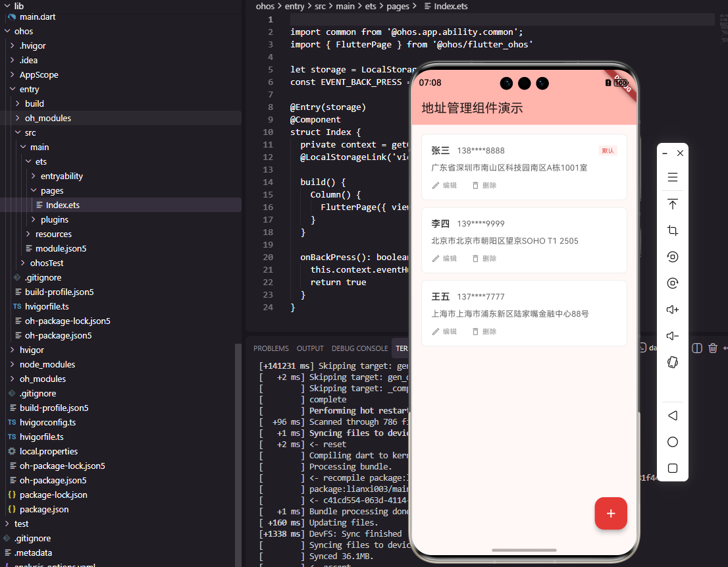Click line number 14 in editor gutter

coord(268,182)
